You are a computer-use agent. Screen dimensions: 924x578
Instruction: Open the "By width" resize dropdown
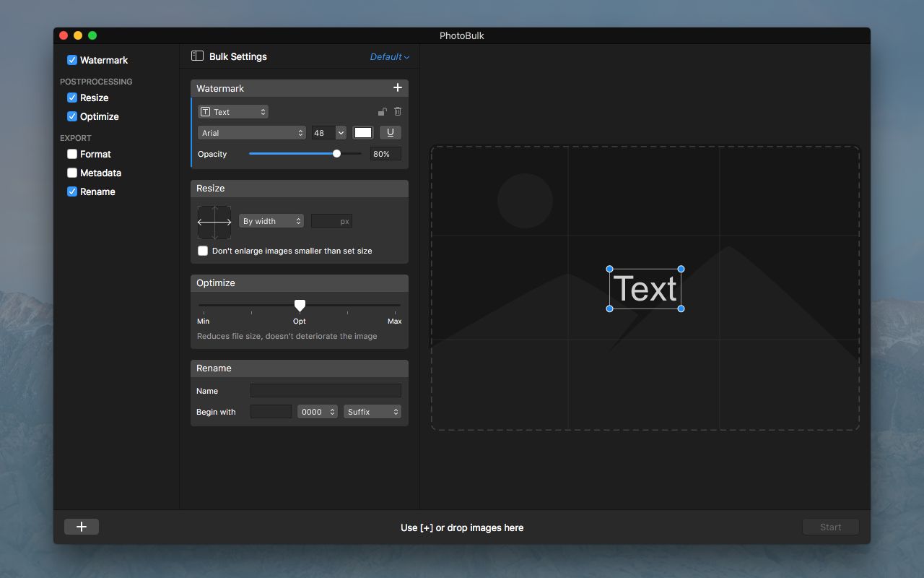coord(271,220)
